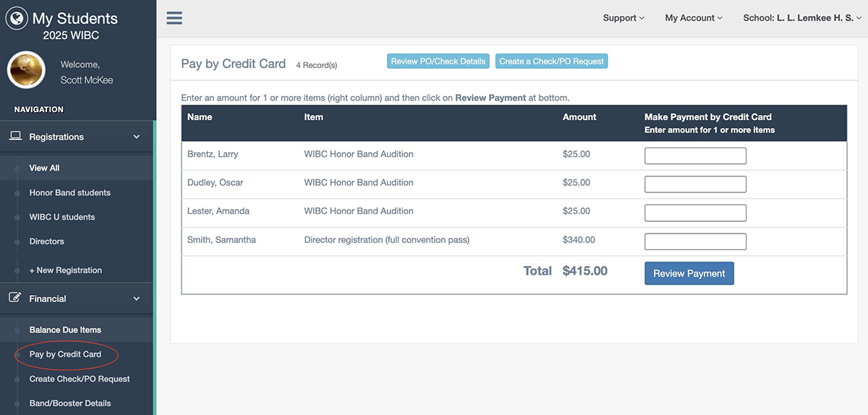The width and height of the screenshot is (868, 415).
Task: Click the laptop icon beside Registrations
Action: [15, 137]
